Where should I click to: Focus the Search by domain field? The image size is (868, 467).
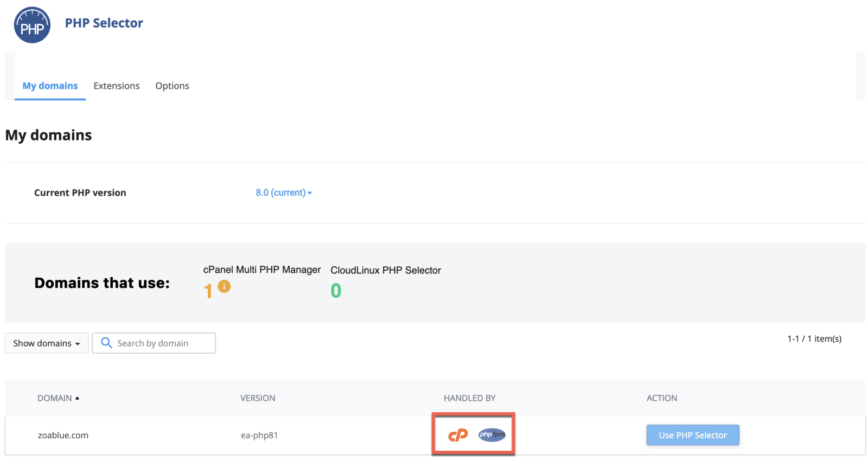click(163, 343)
